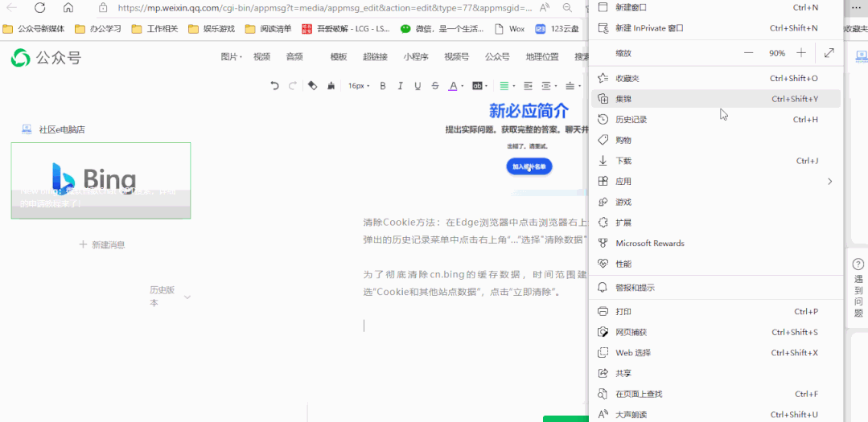Image resolution: width=868 pixels, height=422 pixels.
Task: Toggle underline formatting
Action: 418,86
